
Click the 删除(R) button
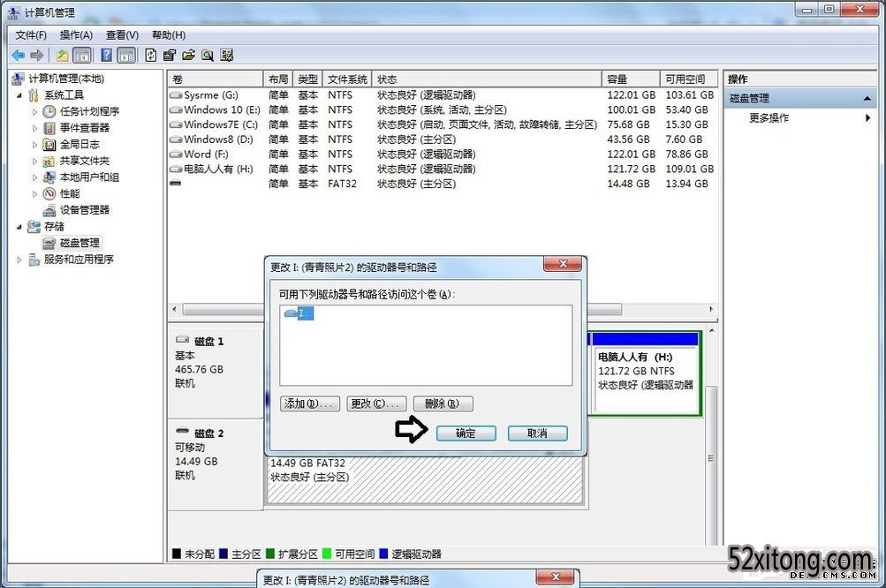click(443, 403)
